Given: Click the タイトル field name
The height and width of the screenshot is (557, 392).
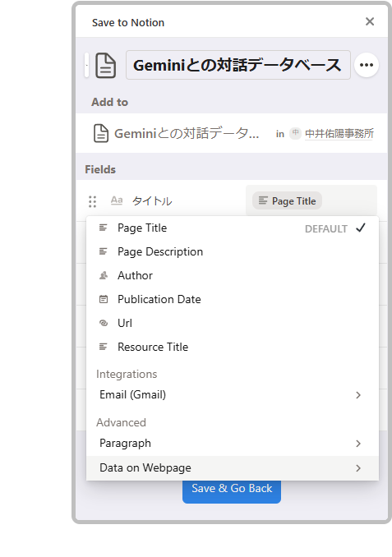Looking at the screenshot, I should tap(152, 201).
